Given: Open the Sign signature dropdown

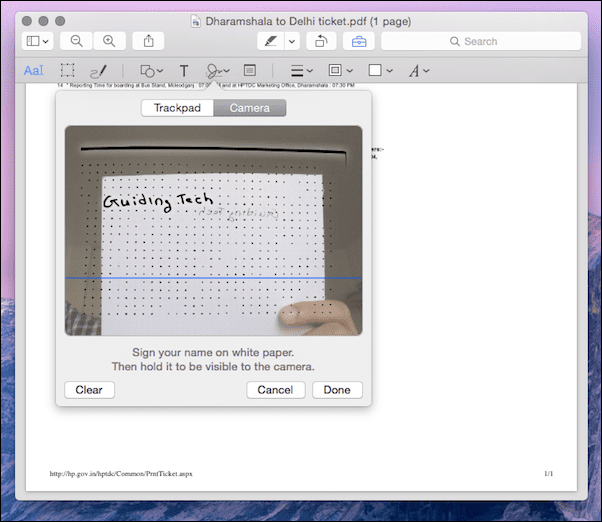Looking at the screenshot, I should tap(217, 71).
